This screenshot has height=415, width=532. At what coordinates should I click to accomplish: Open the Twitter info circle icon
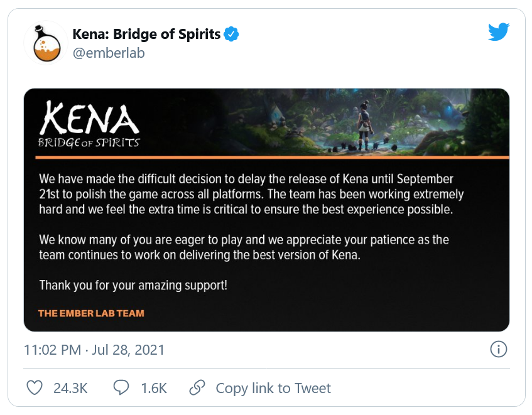498,350
